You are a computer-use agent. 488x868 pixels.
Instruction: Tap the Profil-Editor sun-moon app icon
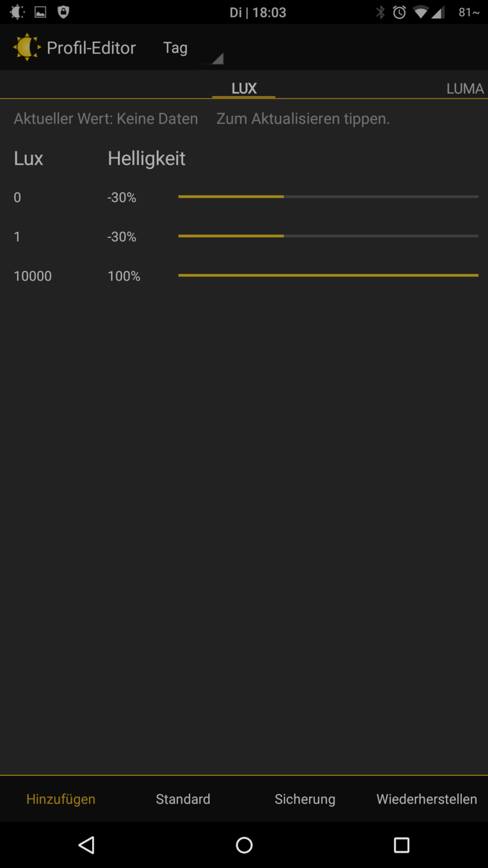coord(27,47)
